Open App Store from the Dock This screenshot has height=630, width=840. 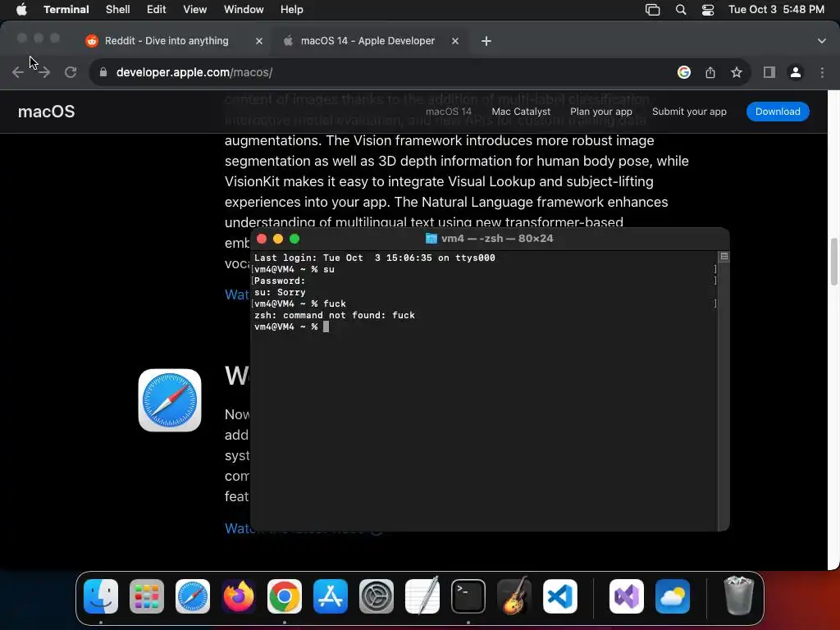point(331,596)
